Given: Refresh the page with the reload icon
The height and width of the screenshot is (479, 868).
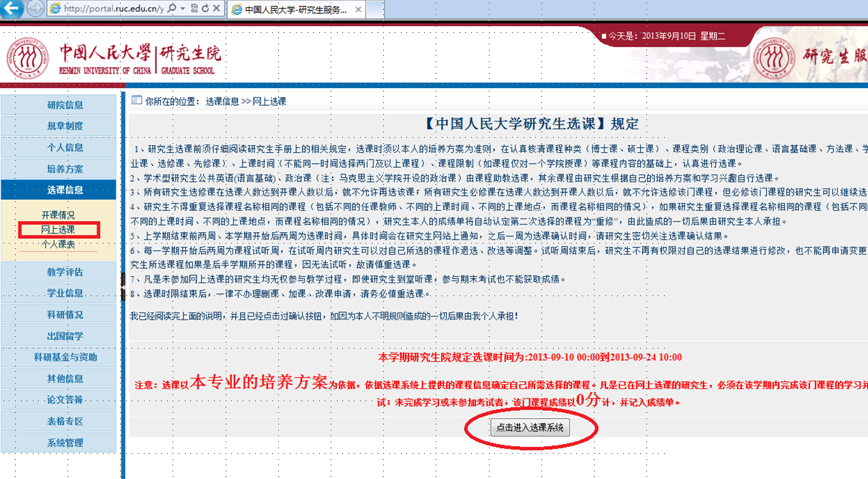Looking at the screenshot, I should tap(205, 9).
